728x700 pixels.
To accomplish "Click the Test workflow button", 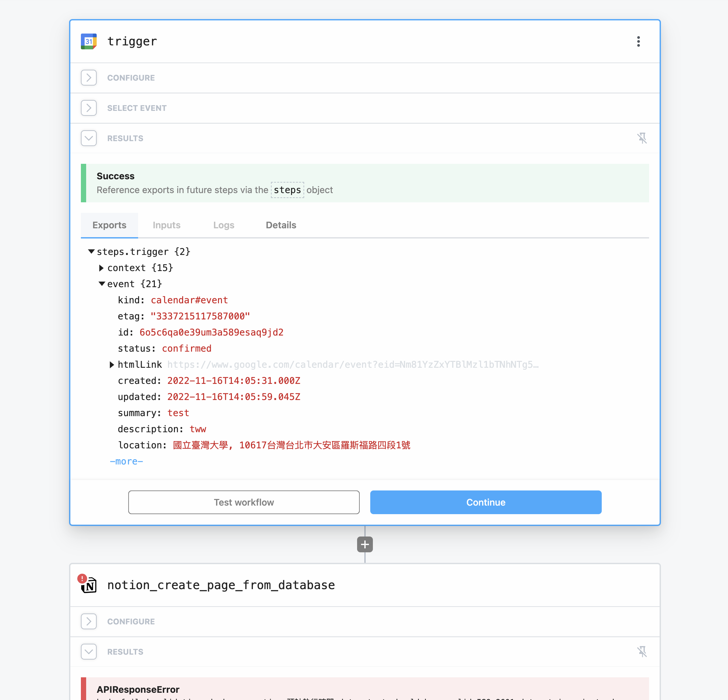I will pos(244,502).
